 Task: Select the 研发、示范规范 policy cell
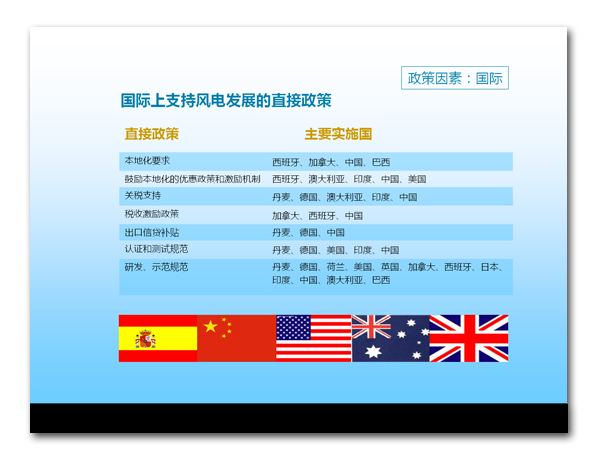(156, 267)
